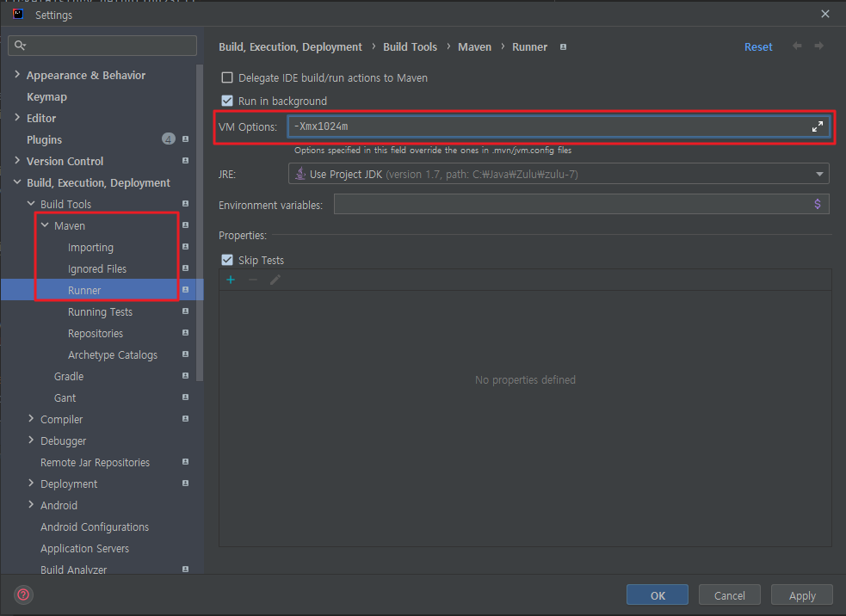Screen dimensions: 846x616
Task: Click the pencil edit icon in Properties toolbar
Action: [x=275, y=280]
